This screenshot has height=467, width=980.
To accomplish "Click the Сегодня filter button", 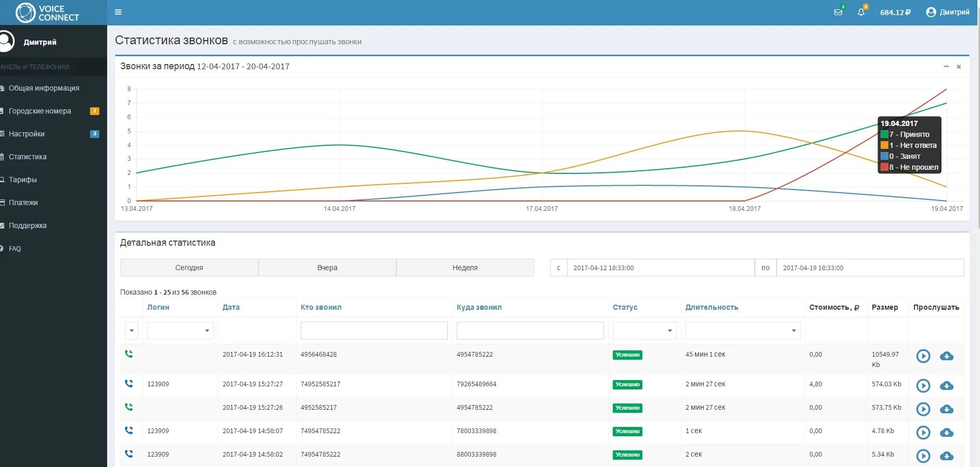I will 189,268.
